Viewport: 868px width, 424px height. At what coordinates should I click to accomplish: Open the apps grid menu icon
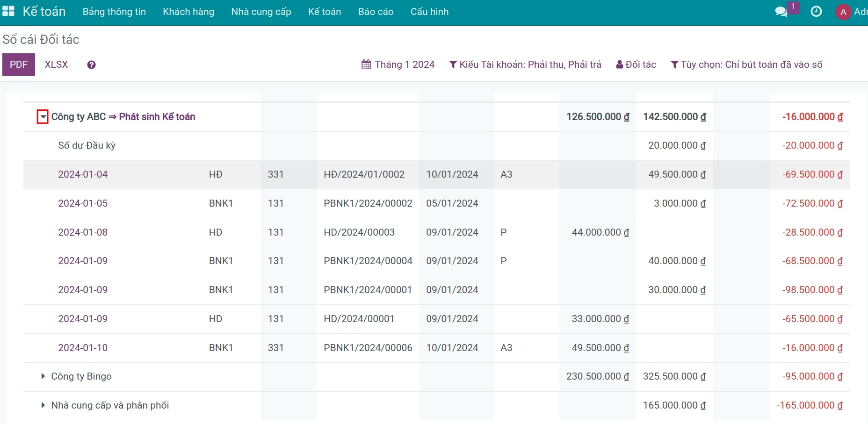[8, 11]
